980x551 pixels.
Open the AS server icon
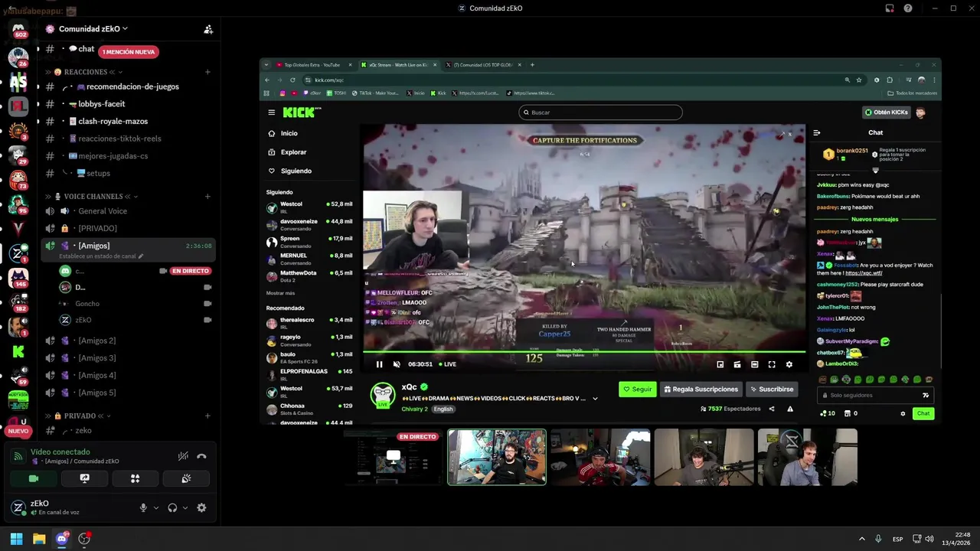pos(18,81)
